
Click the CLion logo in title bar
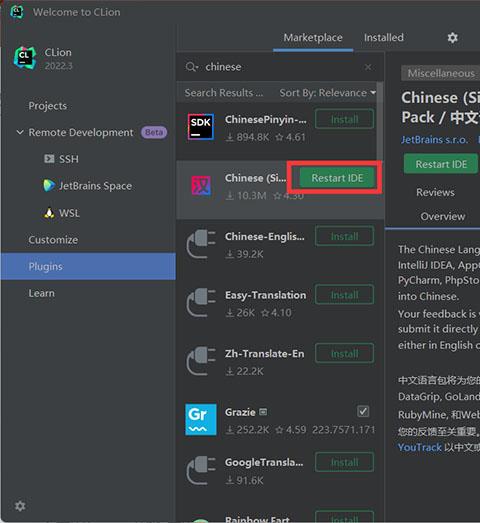[x=17, y=12]
